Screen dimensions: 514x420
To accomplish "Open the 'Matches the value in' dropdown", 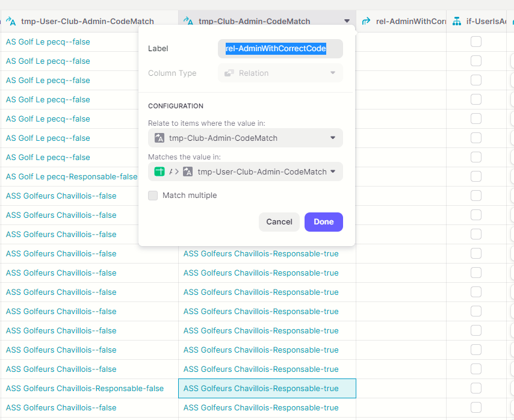I will (246, 171).
